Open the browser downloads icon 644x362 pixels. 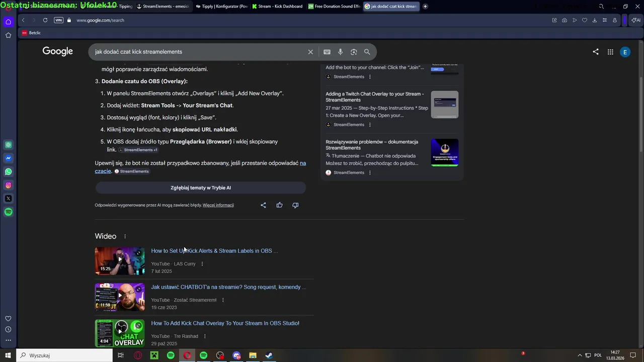point(595,20)
